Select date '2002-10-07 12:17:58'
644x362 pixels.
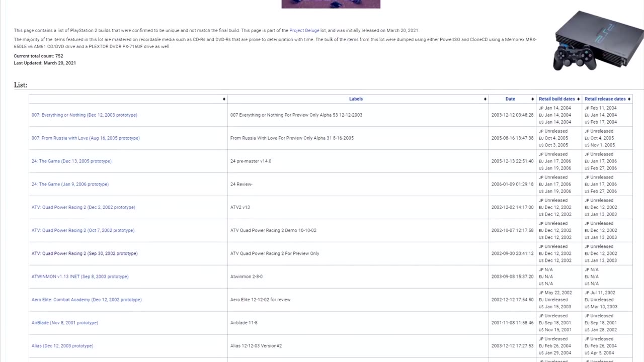[x=512, y=231]
